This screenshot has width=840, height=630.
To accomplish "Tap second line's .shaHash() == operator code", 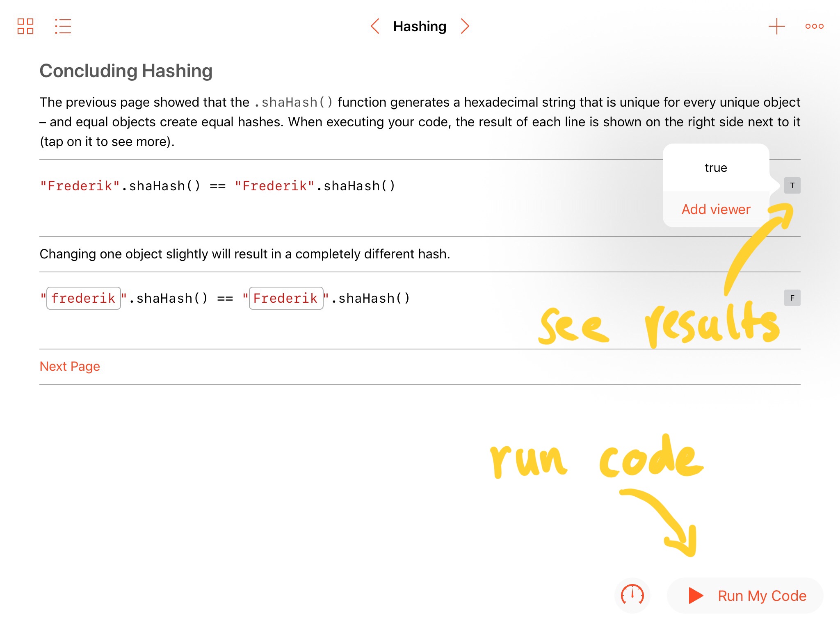I will tap(180, 298).
